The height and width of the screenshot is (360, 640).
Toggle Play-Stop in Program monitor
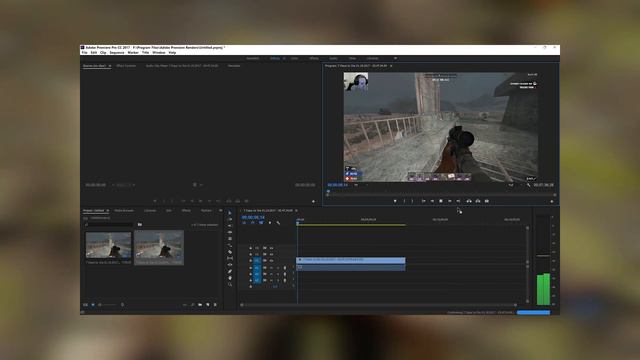click(x=441, y=201)
